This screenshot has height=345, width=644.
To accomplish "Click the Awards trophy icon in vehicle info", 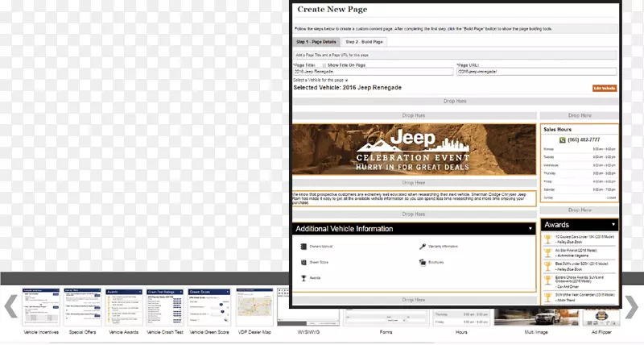I will point(303,278).
